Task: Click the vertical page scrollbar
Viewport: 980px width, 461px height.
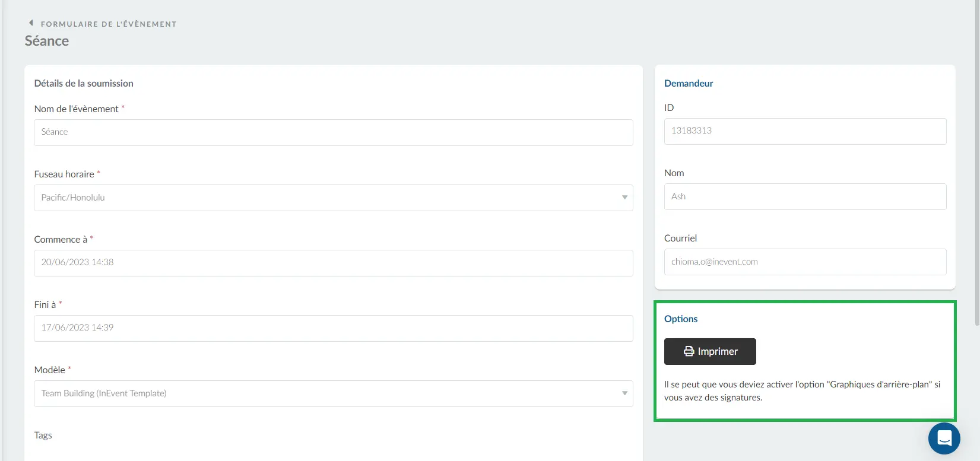Action: [977, 163]
